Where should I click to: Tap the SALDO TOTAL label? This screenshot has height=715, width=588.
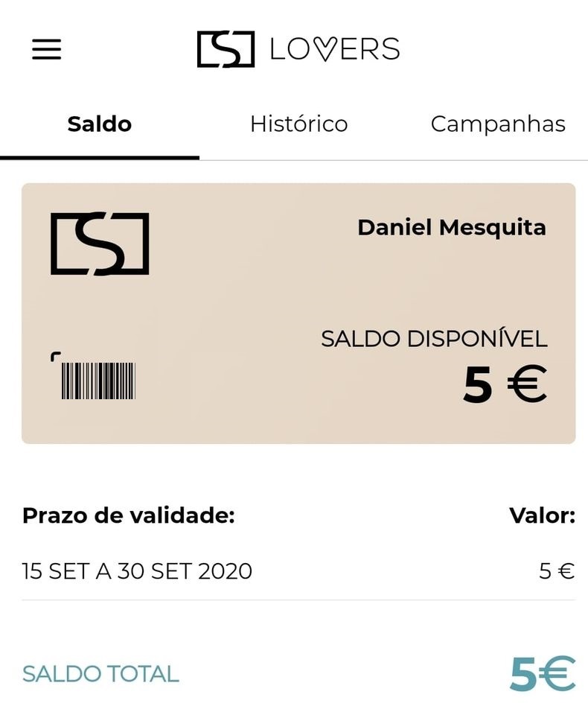100,674
